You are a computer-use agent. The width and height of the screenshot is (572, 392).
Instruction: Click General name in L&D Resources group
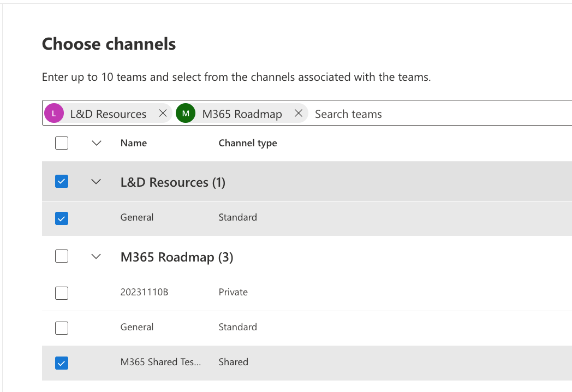click(137, 217)
